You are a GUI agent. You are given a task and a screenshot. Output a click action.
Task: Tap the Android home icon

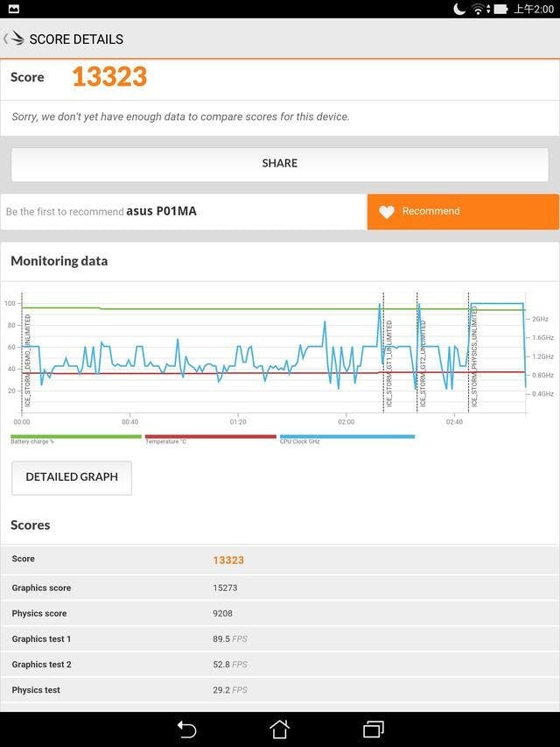(279, 729)
